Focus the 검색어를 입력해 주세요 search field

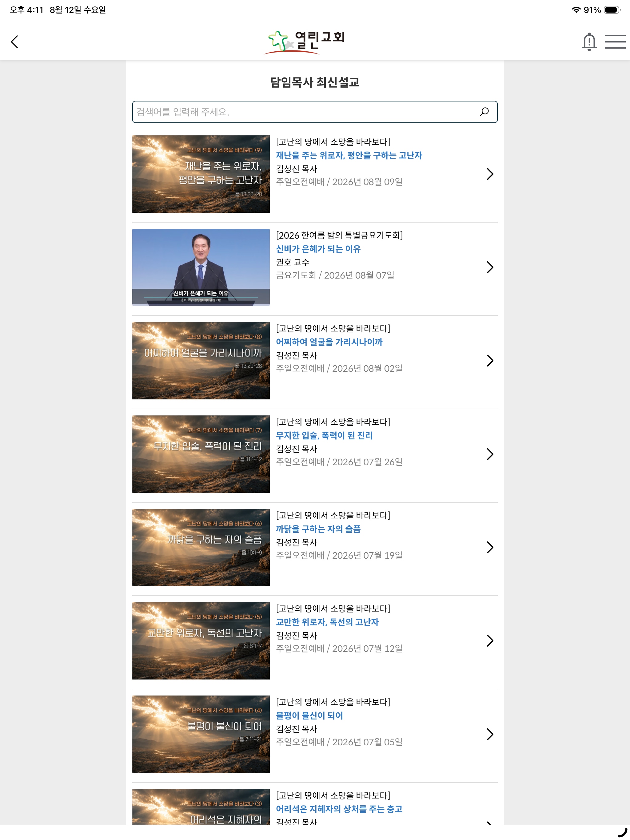click(315, 112)
